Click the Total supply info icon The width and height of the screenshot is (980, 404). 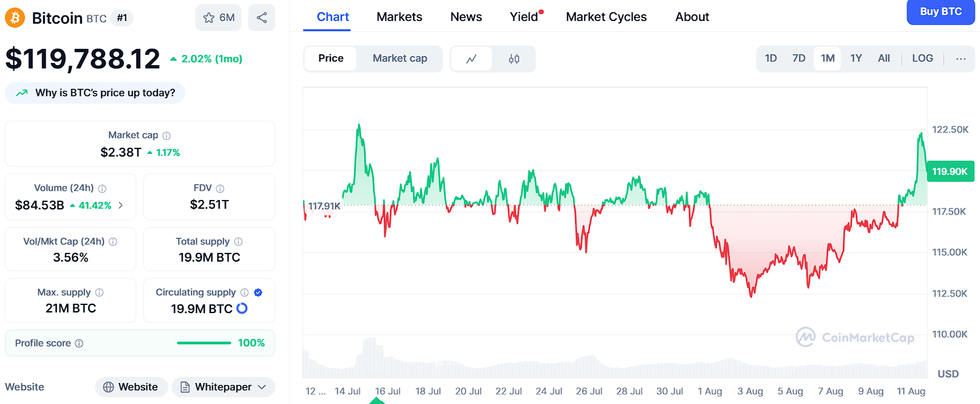click(238, 242)
